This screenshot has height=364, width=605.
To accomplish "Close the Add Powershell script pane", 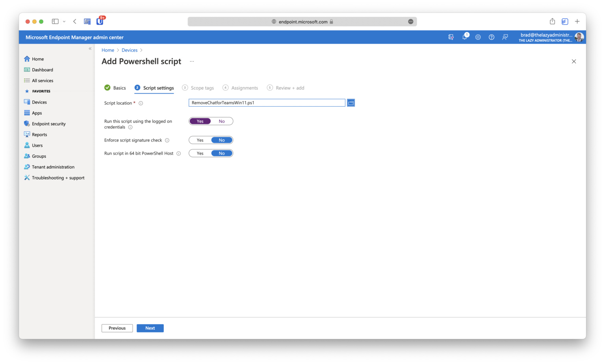I will point(574,61).
